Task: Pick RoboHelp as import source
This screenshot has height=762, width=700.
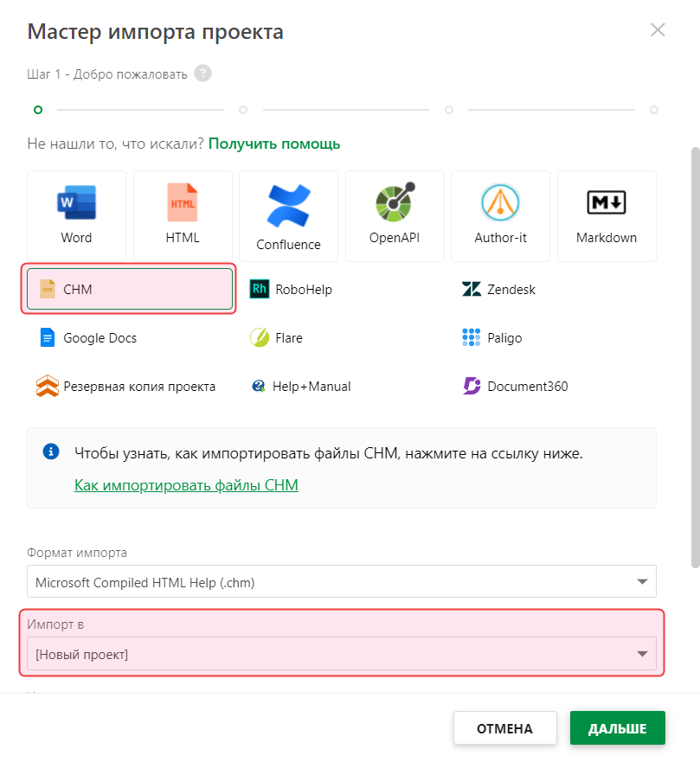Action: click(303, 290)
